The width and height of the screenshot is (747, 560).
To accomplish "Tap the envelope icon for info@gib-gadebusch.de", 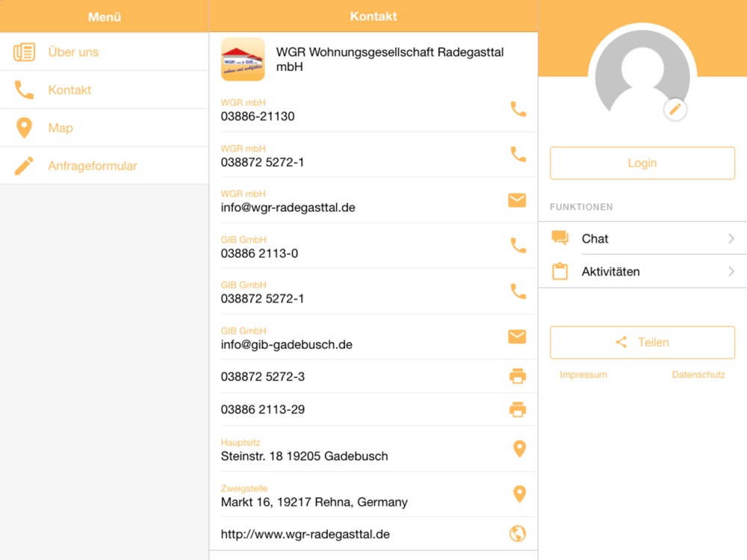I will 518,337.
